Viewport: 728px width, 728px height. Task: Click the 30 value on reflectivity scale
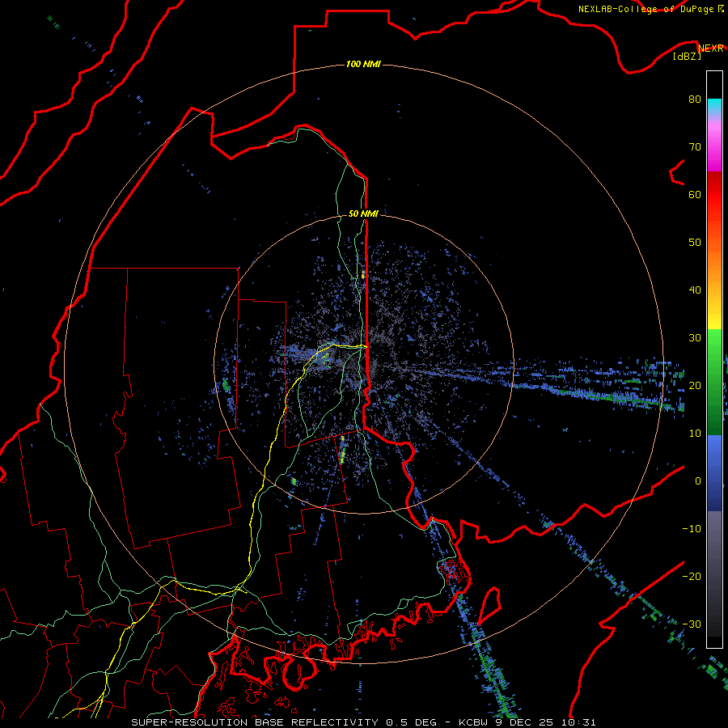click(x=695, y=338)
